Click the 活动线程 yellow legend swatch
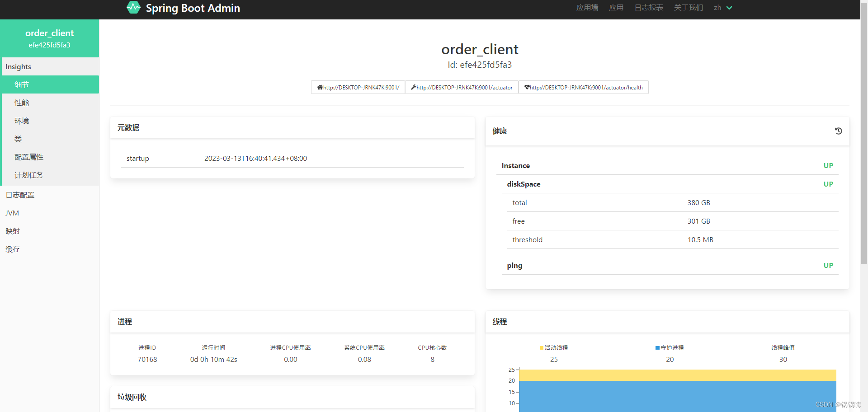 pos(541,348)
